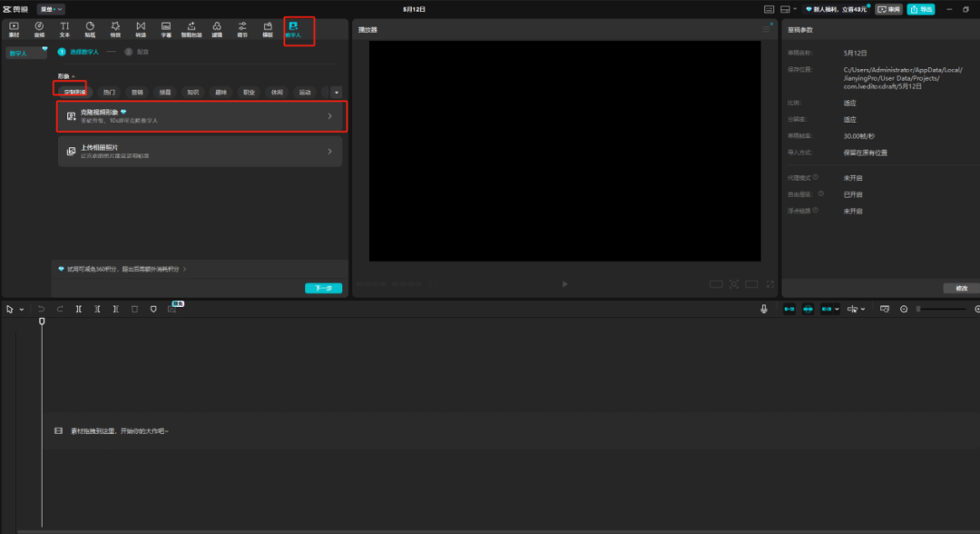The image size is (980, 534).
Task: Click the split clip icon in timeline toolbar
Action: pos(79,309)
